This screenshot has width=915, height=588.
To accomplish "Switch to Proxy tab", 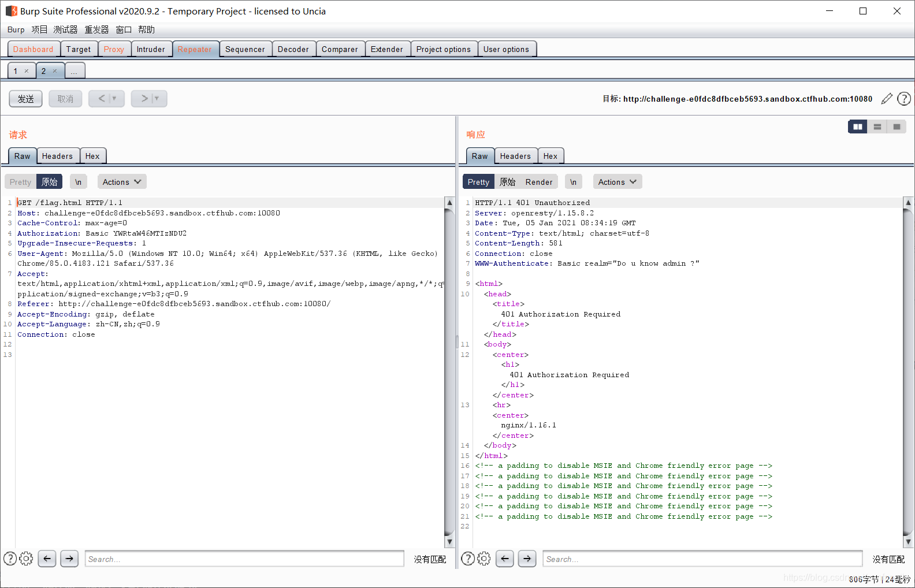I will [114, 49].
